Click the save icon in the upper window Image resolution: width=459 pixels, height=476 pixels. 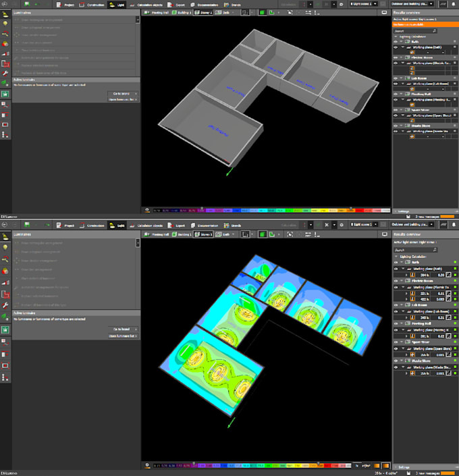[x=27, y=4]
